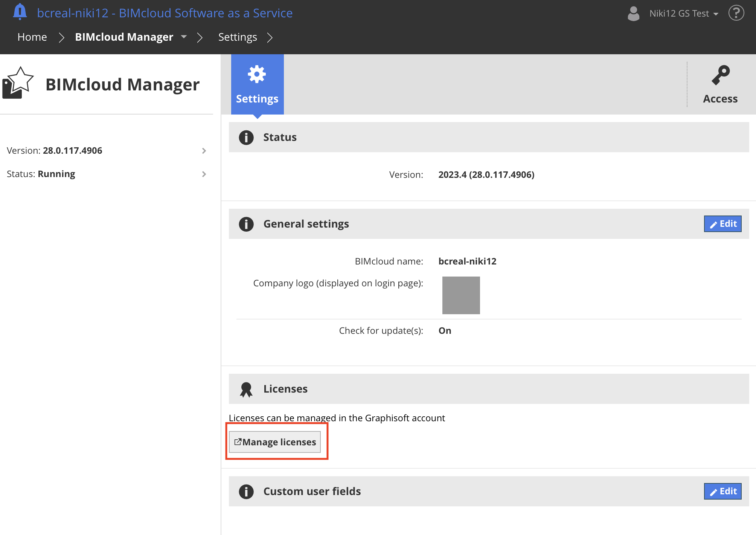756x535 pixels.
Task: Click the Licenses section header
Action: tap(489, 389)
